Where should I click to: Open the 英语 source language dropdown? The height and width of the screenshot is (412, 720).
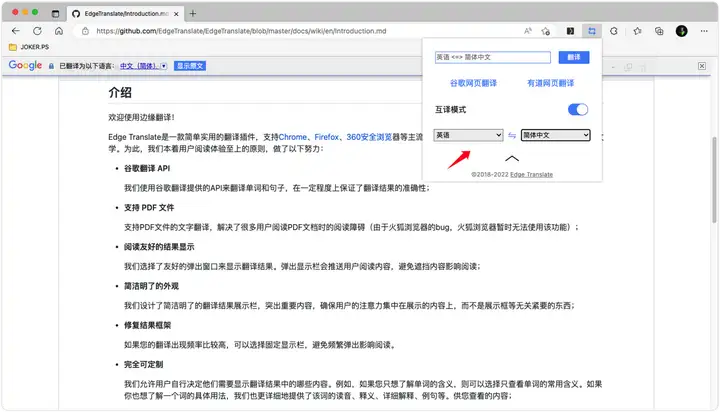point(468,135)
